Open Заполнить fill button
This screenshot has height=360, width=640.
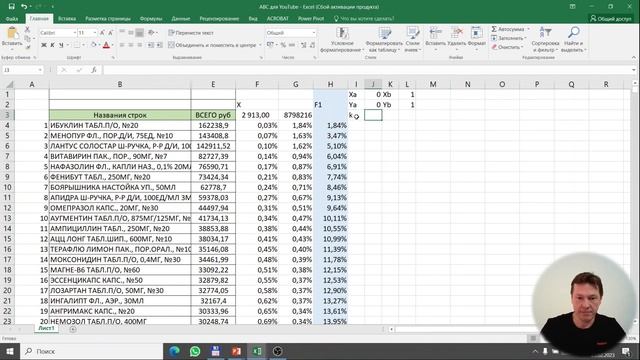point(509,38)
